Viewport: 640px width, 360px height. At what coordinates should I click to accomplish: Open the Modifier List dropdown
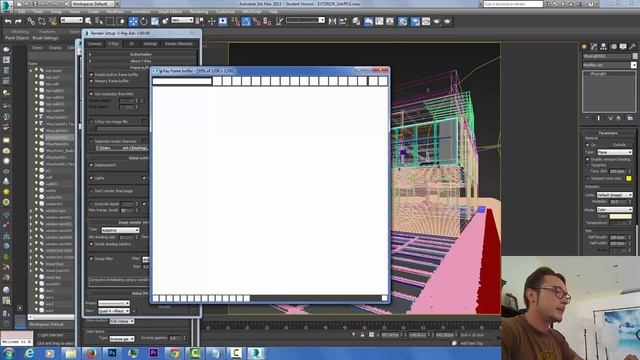[609, 65]
